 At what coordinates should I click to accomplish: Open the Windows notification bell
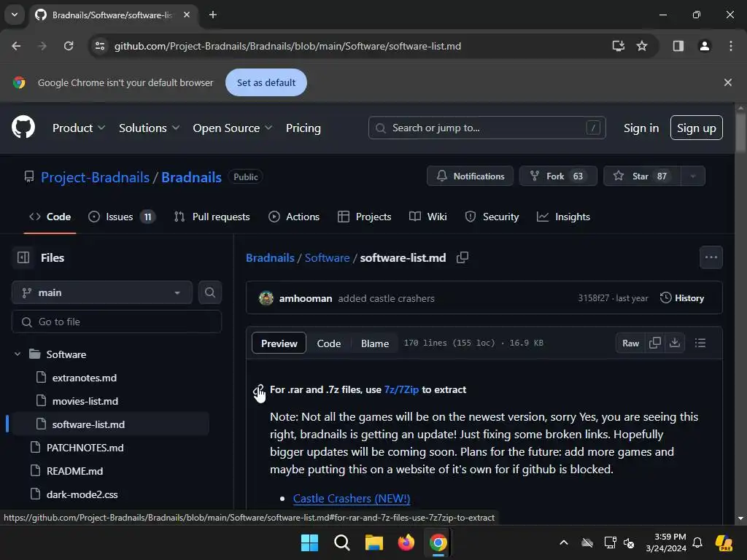(697, 542)
